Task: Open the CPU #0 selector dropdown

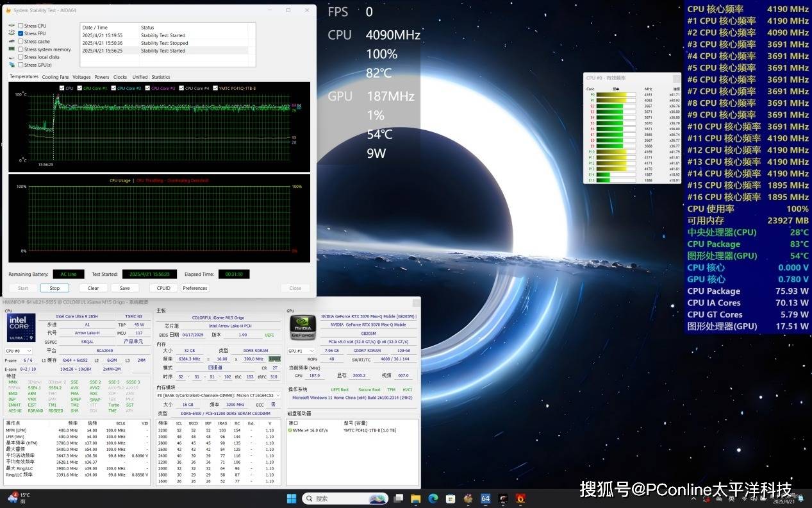Action: click(x=19, y=351)
